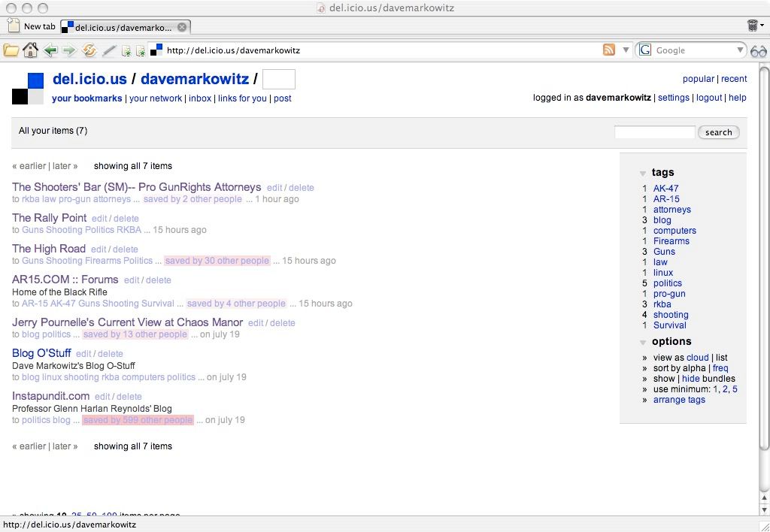The width and height of the screenshot is (770, 532).
Task: Click the eyeglasses icon beside the search box
Action: (x=759, y=50)
